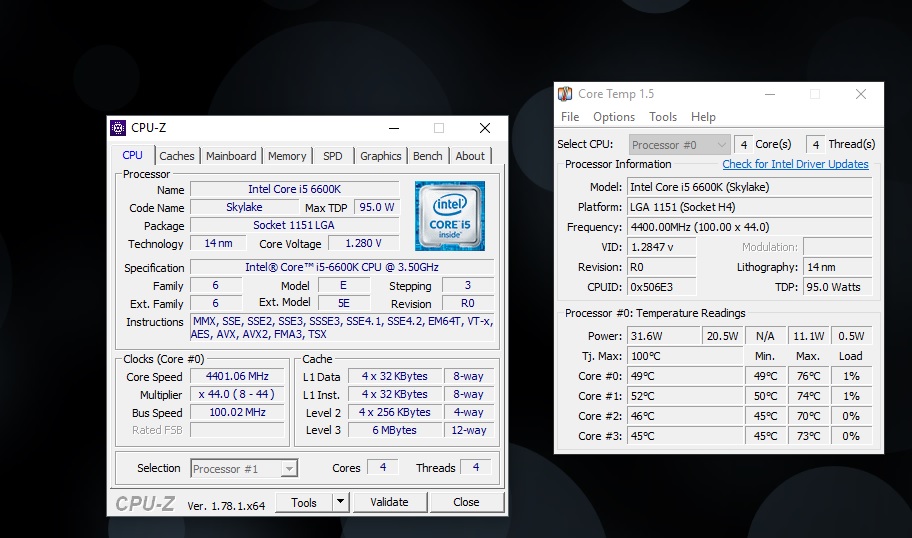This screenshot has width=912, height=538.
Task: Click the Bus Speed value '100.02 MHz'
Action: click(237, 412)
